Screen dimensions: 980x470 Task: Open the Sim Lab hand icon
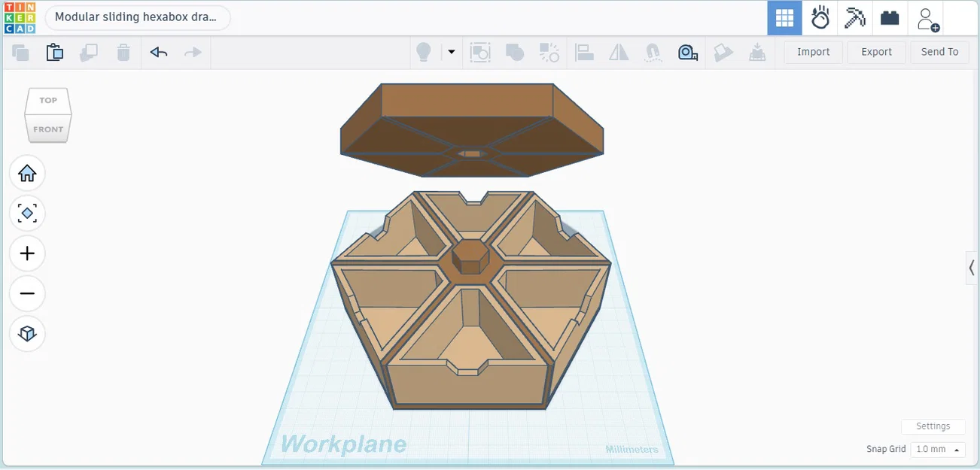820,18
